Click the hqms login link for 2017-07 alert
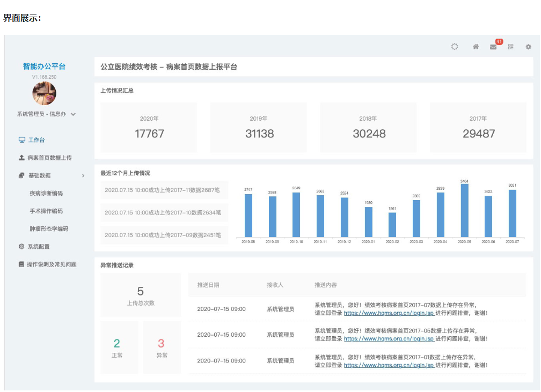Viewport: 541px width, 392px height. pyautogui.click(x=389, y=313)
